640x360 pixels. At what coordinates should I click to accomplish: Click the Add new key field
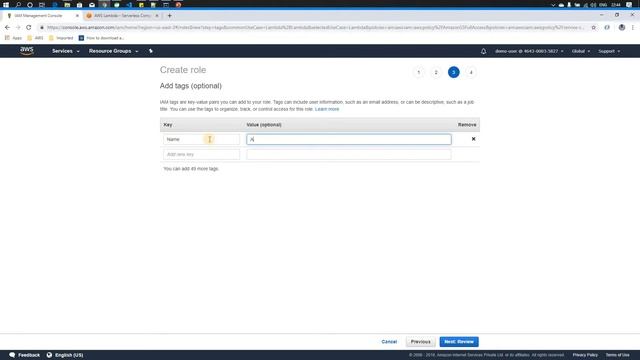(201, 154)
